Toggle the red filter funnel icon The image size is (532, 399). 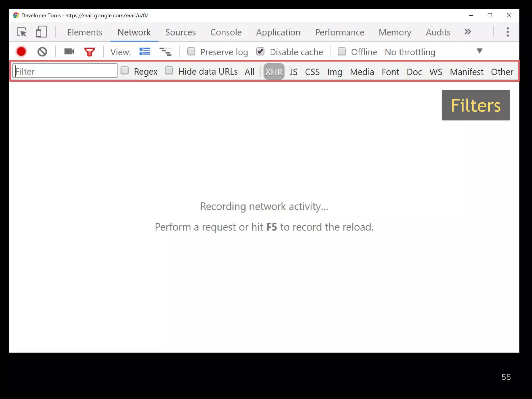pos(89,52)
